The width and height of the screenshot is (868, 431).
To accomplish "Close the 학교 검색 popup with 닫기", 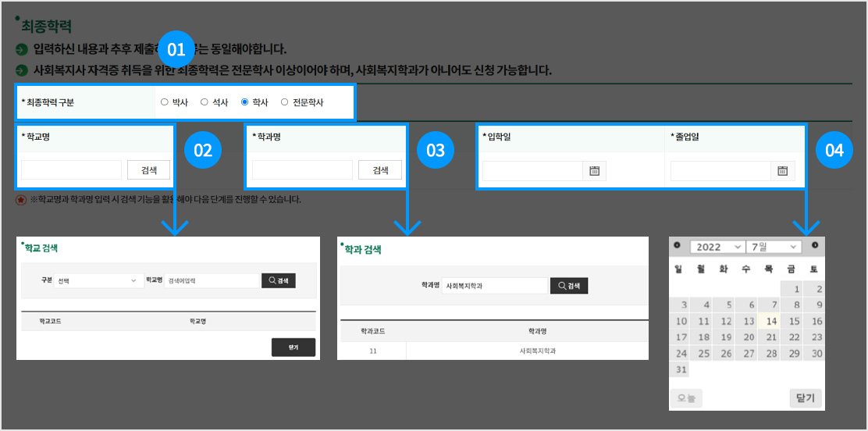I will (x=293, y=347).
